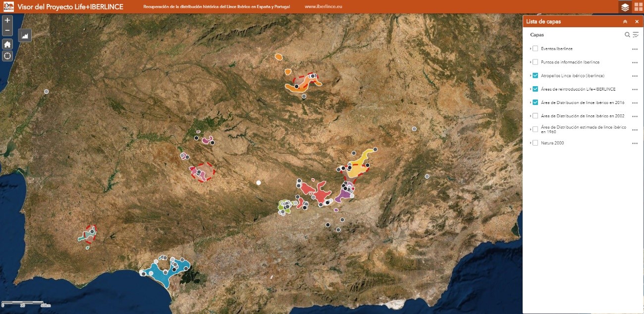Click the Iberlince logo in header

7,7
